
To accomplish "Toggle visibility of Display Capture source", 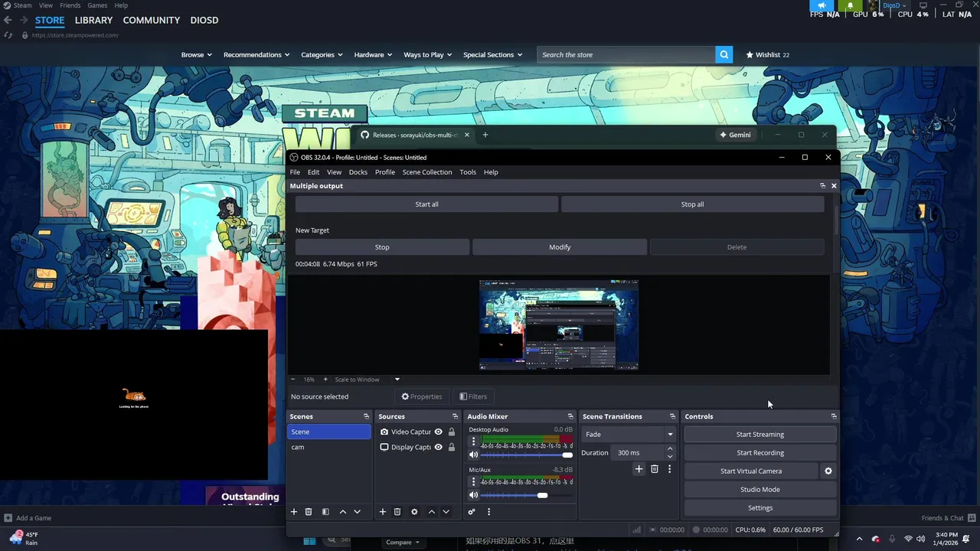I will point(438,447).
